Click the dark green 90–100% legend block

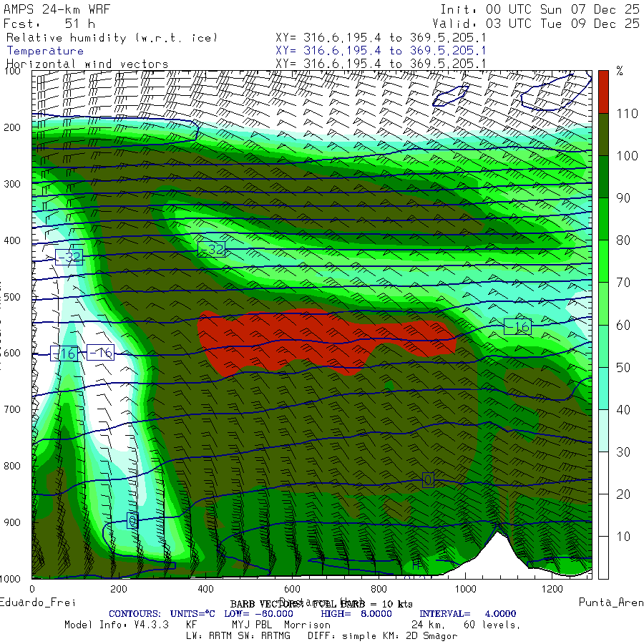603,177
